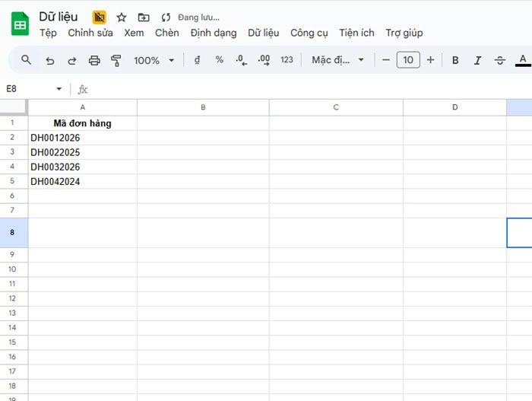Toggle strikethrough formatting
This screenshot has width=532, height=401.
499,60
